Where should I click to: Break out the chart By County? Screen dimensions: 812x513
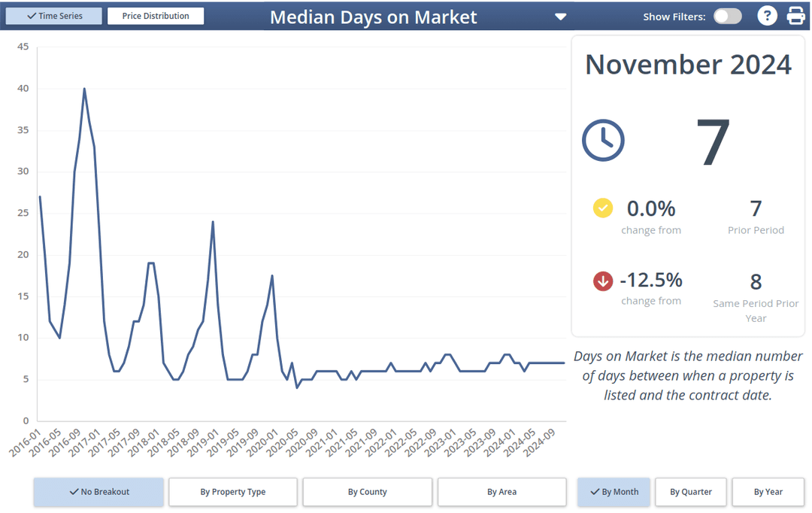pyautogui.click(x=368, y=492)
